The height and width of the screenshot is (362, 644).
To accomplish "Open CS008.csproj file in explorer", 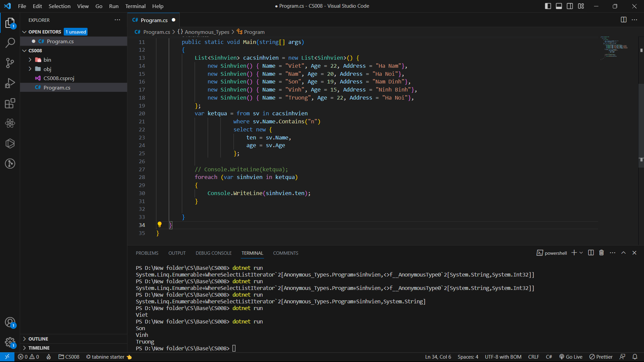I will [x=73, y=78].
